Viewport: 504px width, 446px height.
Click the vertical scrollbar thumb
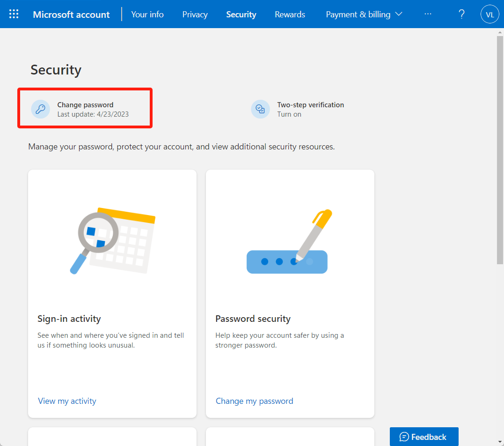point(499,150)
